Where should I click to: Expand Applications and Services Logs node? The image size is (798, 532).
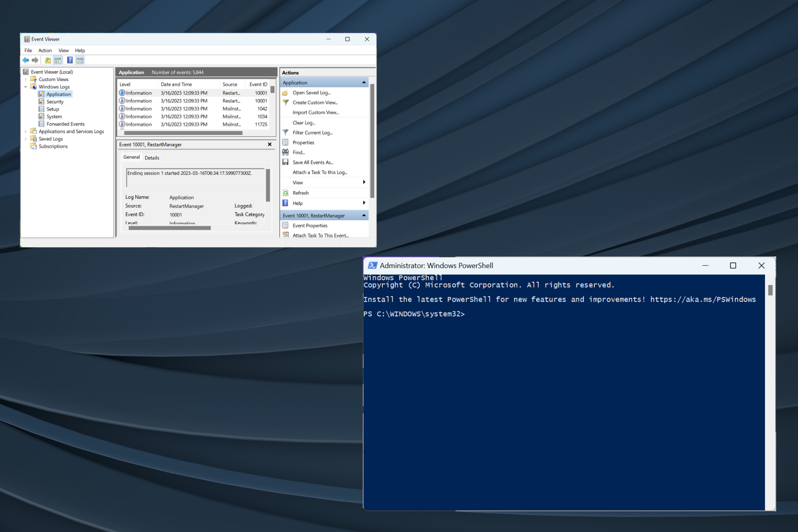pos(26,131)
